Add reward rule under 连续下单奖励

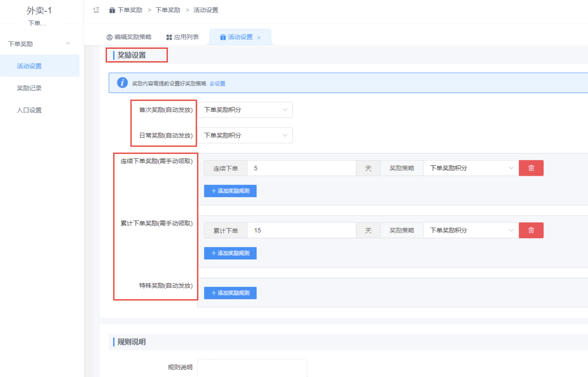[x=230, y=191]
